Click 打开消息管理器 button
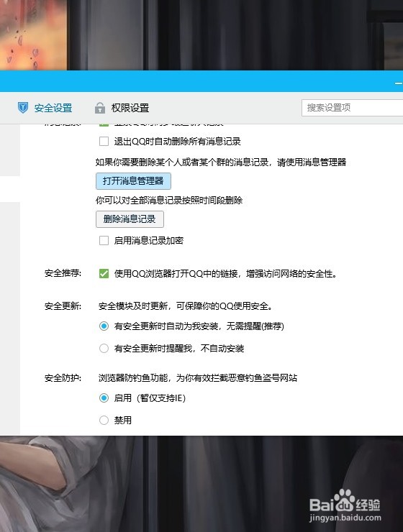 [133, 181]
